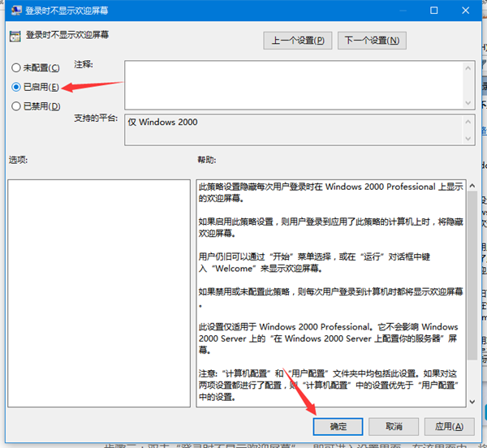Click the 选项 options list box
This screenshot has width=487, height=448.
click(99, 293)
